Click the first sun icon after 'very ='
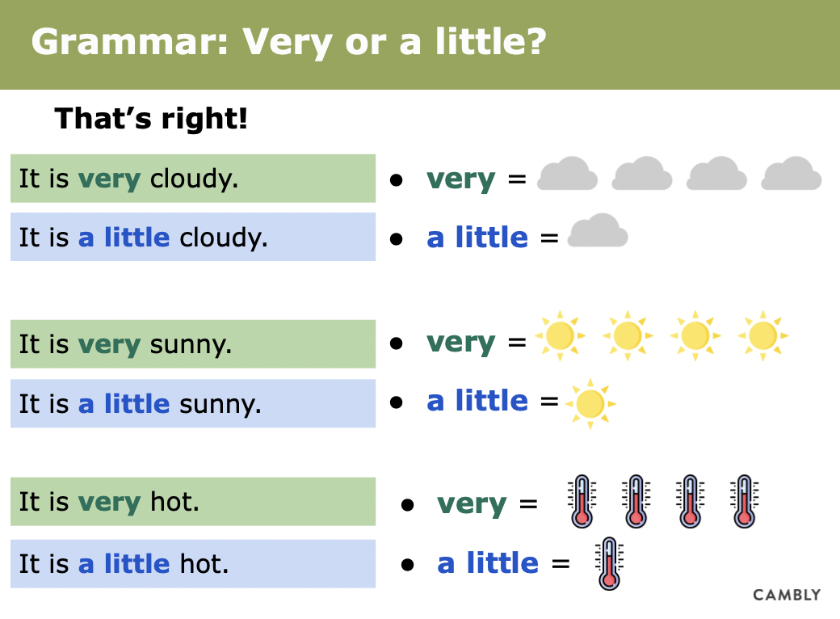The width and height of the screenshot is (840, 619). pyautogui.click(x=560, y=335)
